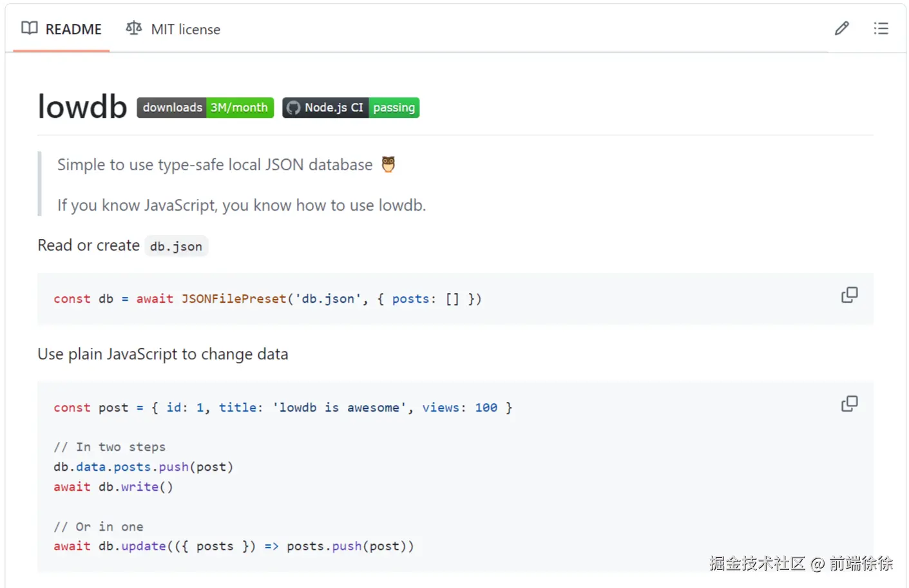Viewport: 909px width, 588px height.
Task: Click the 'const db = await JSONFilePreset' line
Action: [267, 299]
